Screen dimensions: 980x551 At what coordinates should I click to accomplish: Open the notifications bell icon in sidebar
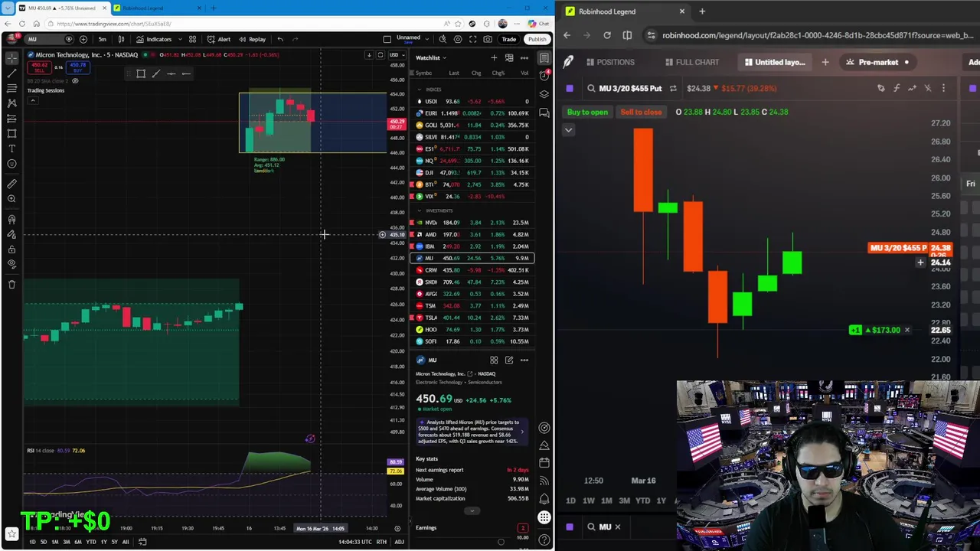544,499
